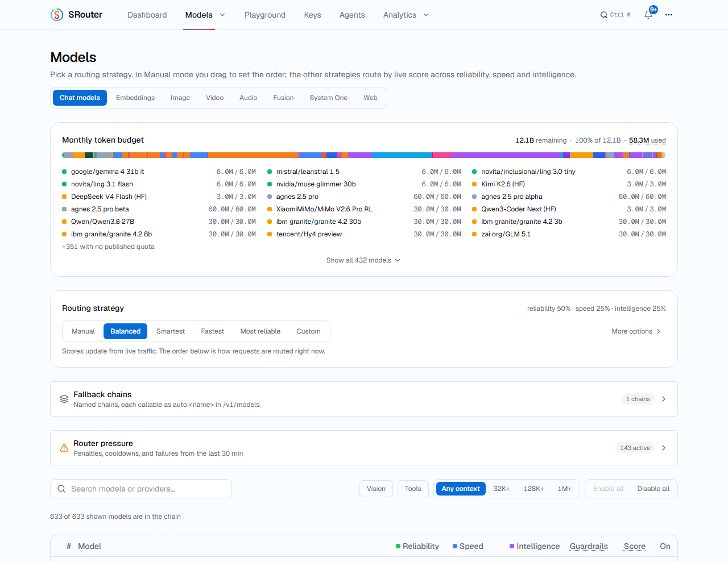The height and width of the screenshot is (562, 728).
Task: Open the search Ctrl K box
Action: 615,15
